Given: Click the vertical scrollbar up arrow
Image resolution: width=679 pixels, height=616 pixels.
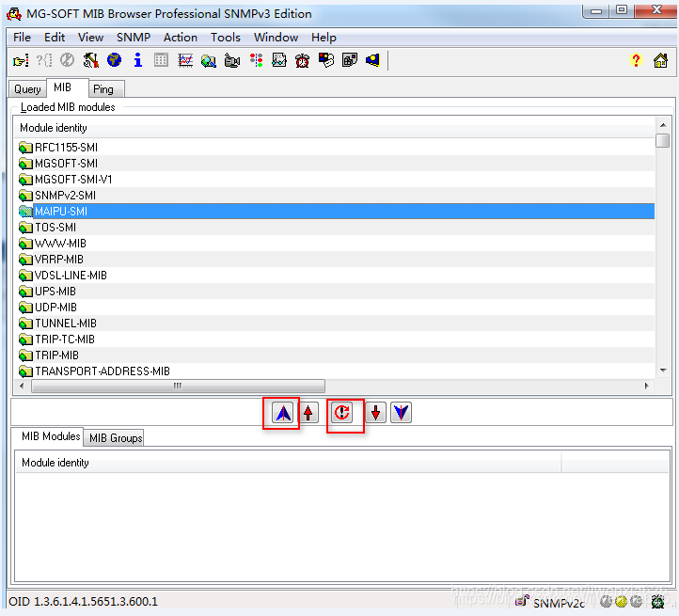Looking at the screenshot, I should coord(663,125).
